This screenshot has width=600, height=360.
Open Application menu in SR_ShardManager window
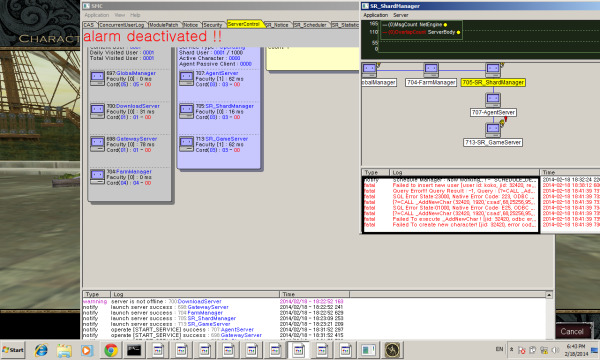375,15
